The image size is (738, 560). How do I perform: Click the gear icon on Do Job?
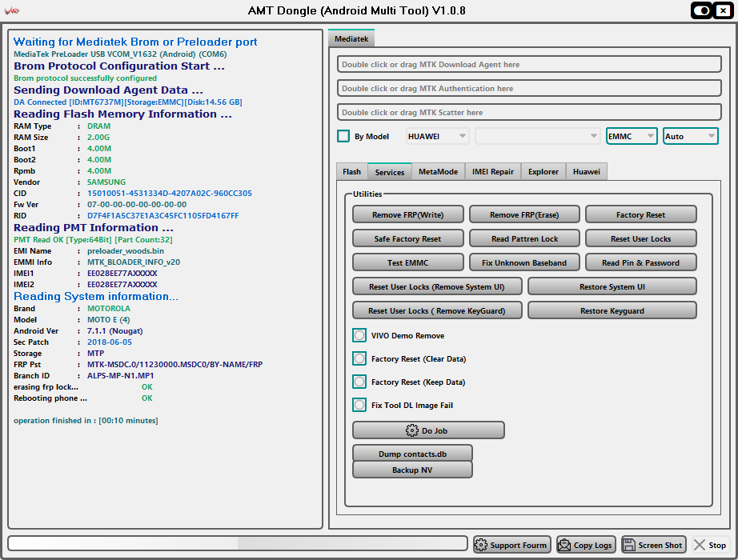pos(412,430)
